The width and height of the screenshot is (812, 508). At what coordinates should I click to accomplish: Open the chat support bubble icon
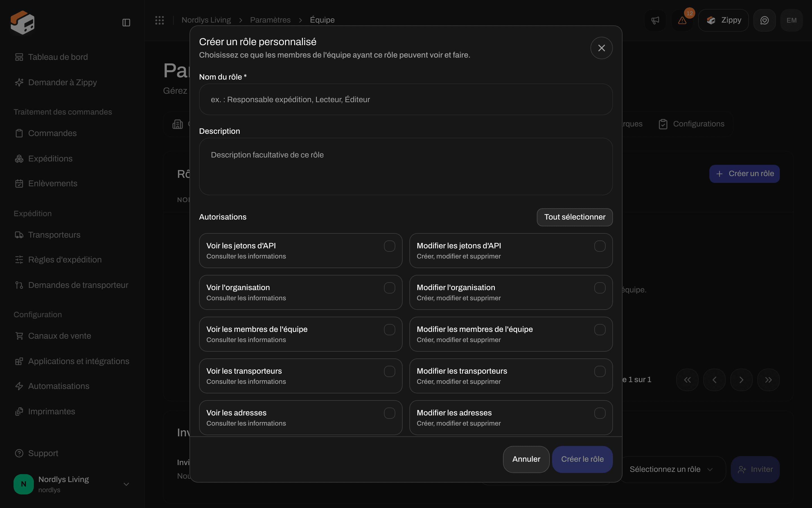764,21
